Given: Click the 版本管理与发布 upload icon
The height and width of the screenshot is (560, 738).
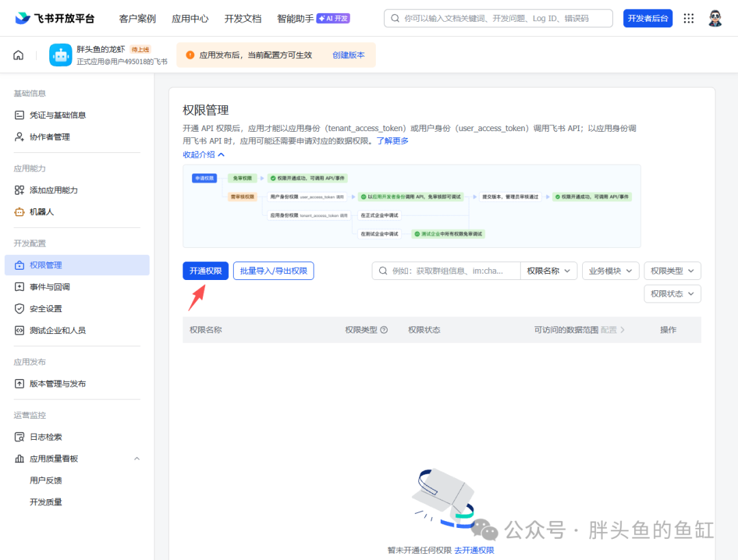Looking at the screenshot, I should pos(19,384).
